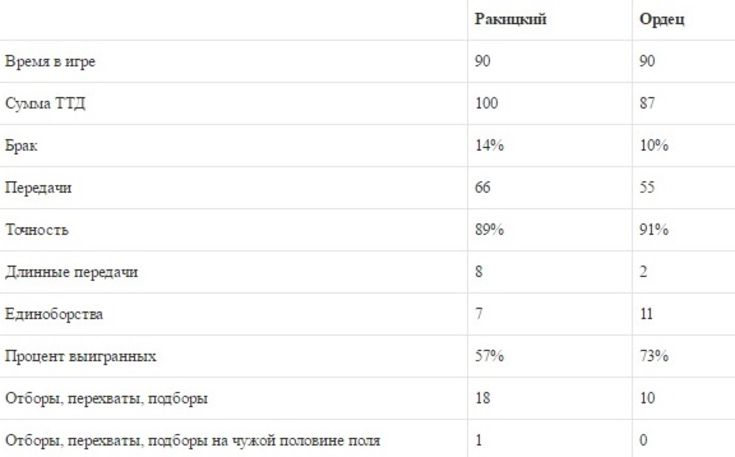Select Ракицкий's Брак value 14%
The image size is (735, 457).
[489, 145]
